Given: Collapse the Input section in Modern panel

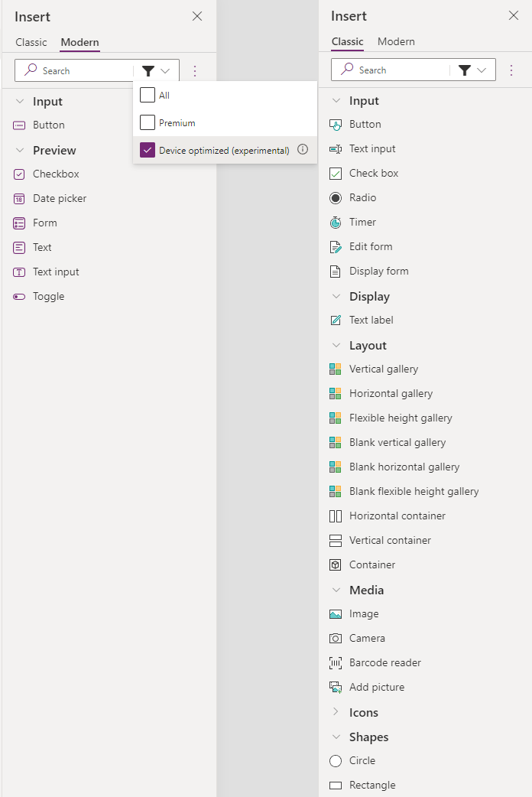Looking at the screenshot, I should [20, 100].
